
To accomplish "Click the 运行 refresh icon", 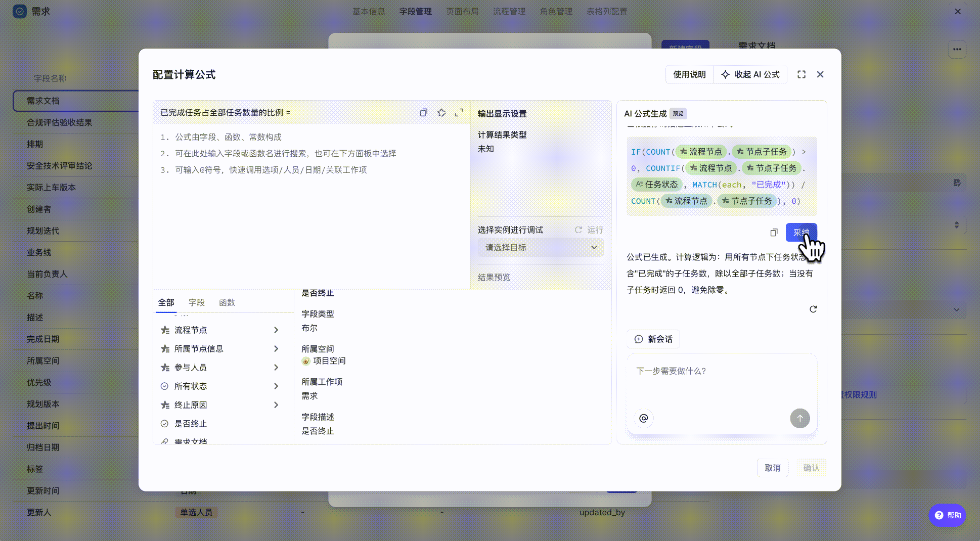I will 578,230.
